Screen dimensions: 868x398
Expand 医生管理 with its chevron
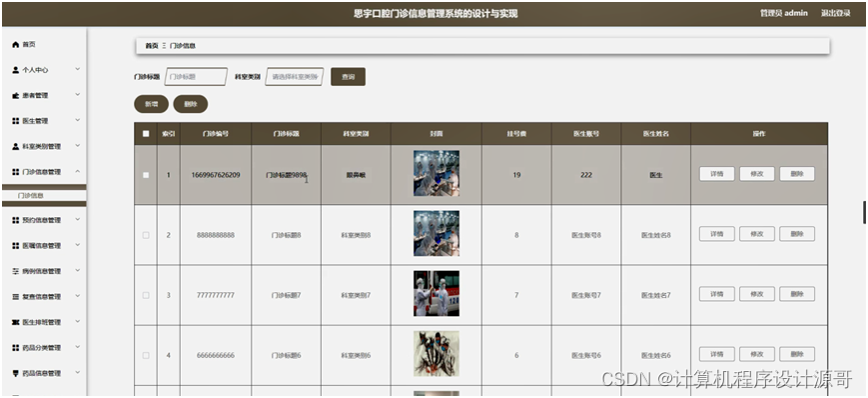pyautogui.click(x=78, y=120)
